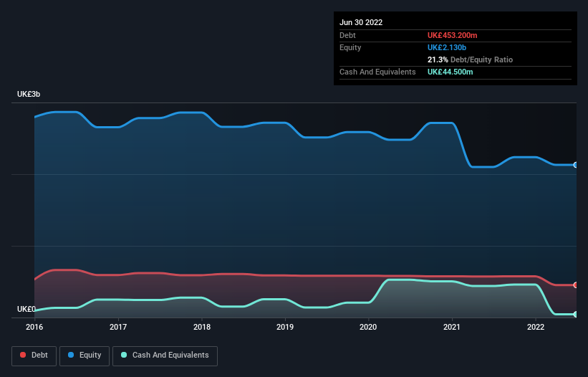This screenshot has width=588, height=377.
Task: Click the 2019 x-axis label
Action: coord(285,327)
